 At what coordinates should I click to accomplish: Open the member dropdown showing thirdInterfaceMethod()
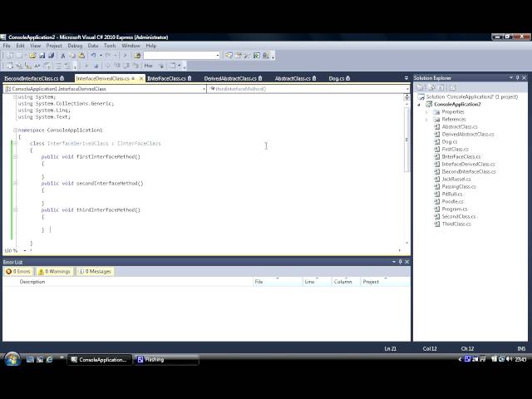(x=407, y=89)
